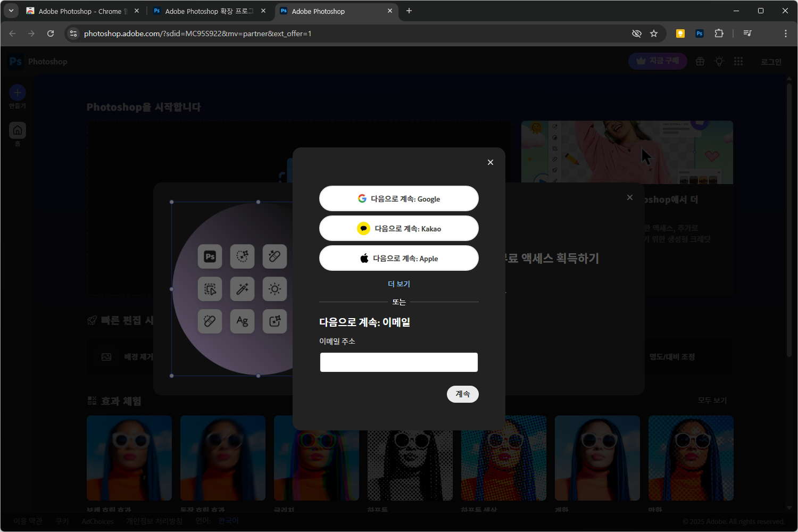Screen dimensions: 798x532
Task: Open Chrome's tab search dropdown arrow
Action: [11, 11]
